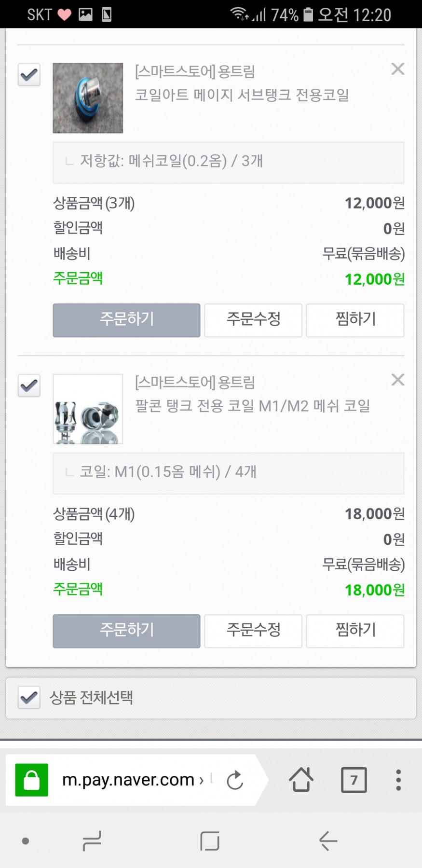This screenshot has height=868, width=422.
Task: Go to browser home page icon
Action: pos(301,780)
